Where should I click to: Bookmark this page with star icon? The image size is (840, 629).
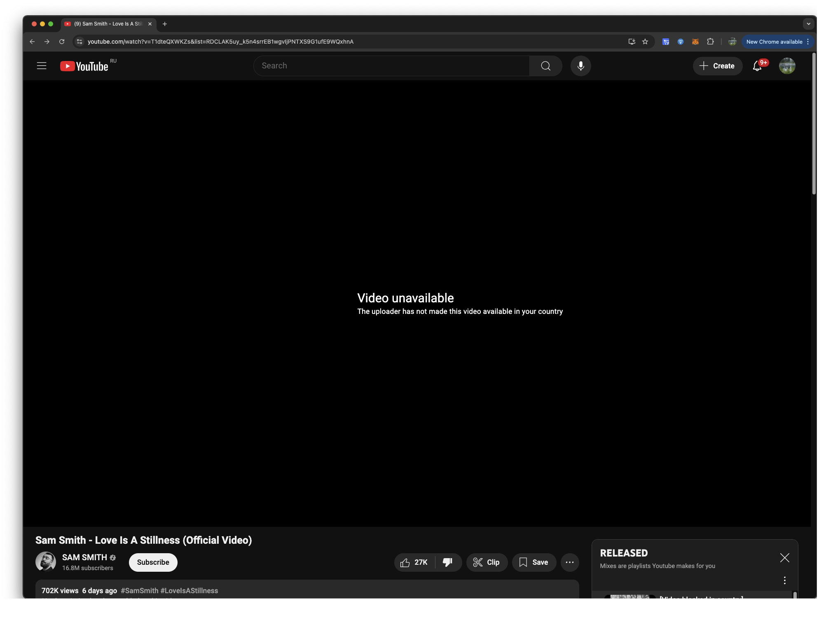pyautogui.click(x=645, y=42)
